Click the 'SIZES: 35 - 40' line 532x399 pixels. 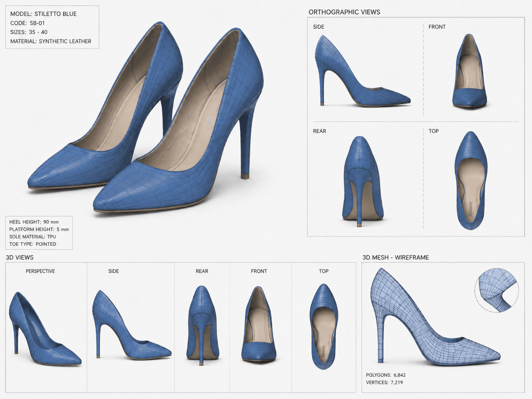[29, 32]
